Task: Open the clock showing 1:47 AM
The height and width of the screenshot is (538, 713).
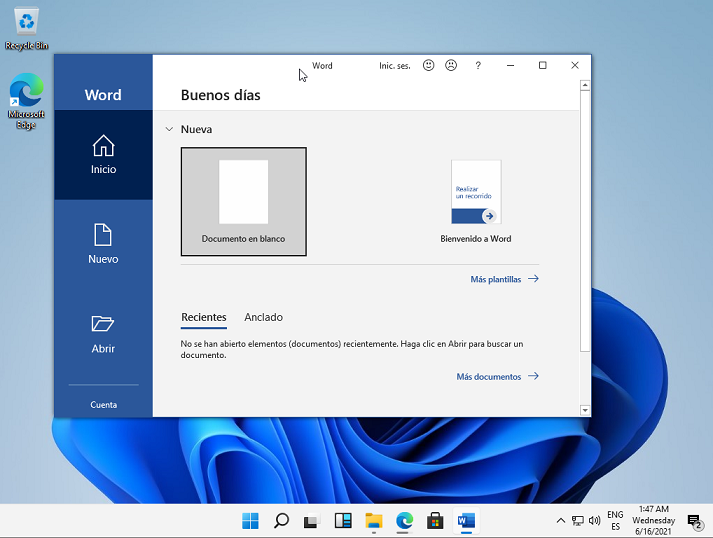Action: pyautogui.click(x=653, y=521)
